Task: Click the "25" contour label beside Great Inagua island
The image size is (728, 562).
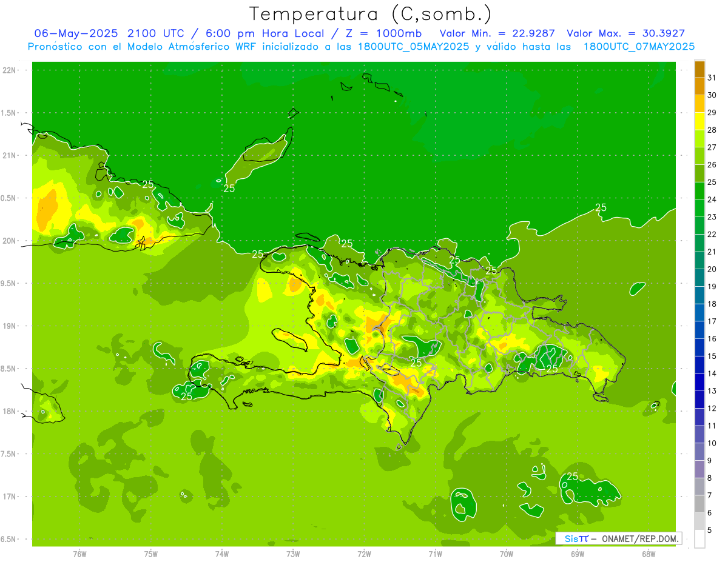Action: [x=229, y=189]
